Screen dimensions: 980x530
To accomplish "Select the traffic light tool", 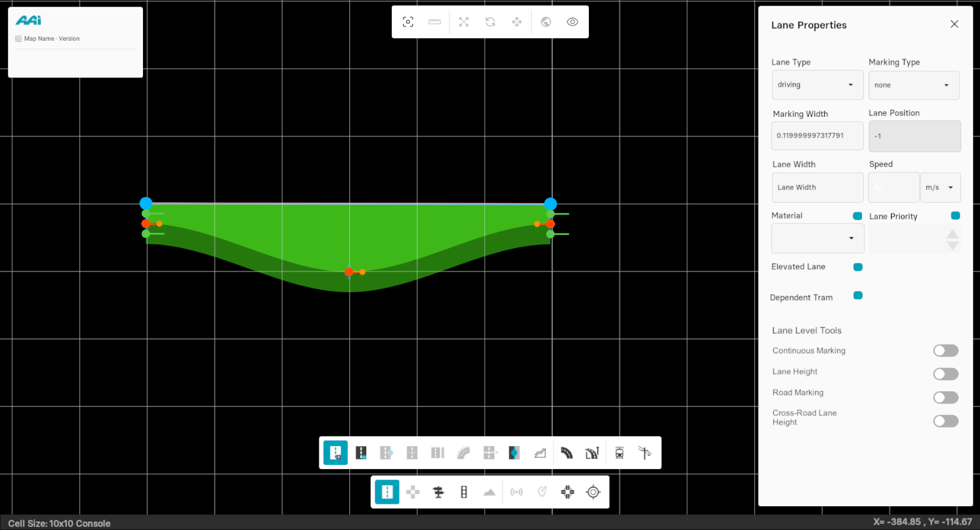I will coord(464,492).
